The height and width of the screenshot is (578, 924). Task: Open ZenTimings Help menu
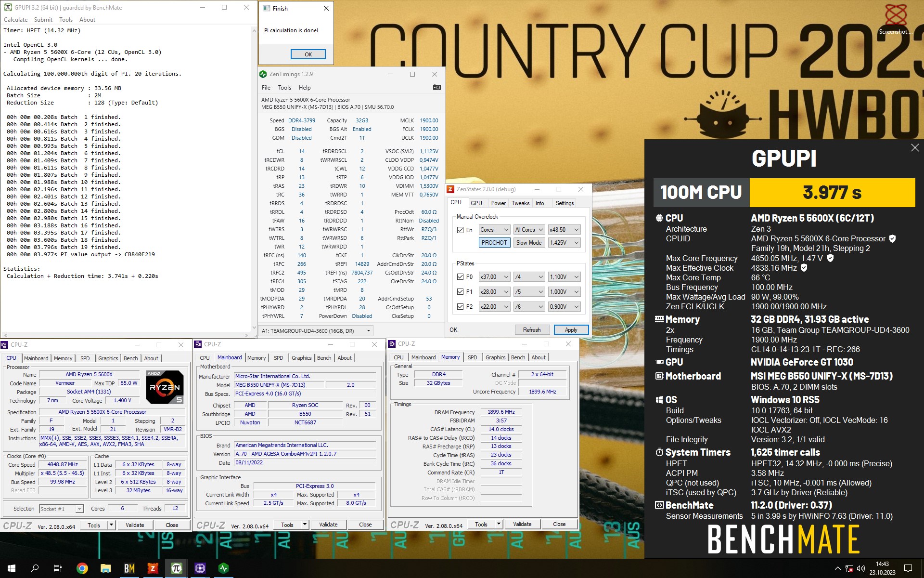(x=305, y=88)
